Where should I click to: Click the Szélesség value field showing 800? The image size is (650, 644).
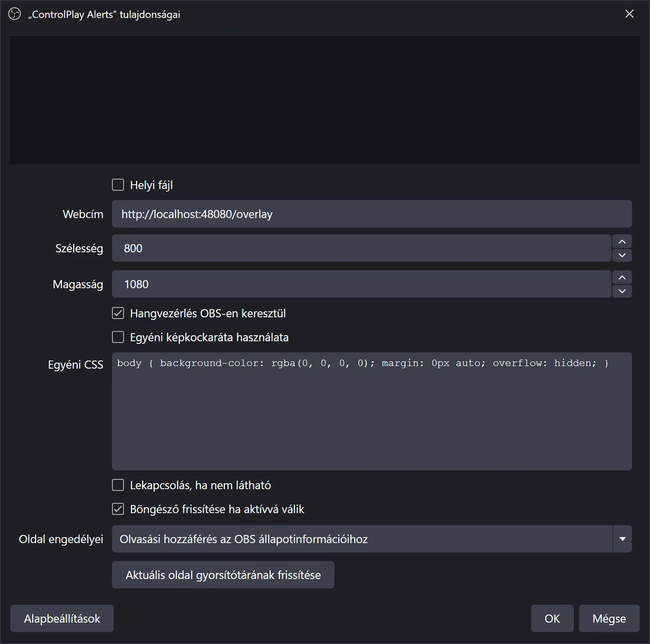[362, 248]
